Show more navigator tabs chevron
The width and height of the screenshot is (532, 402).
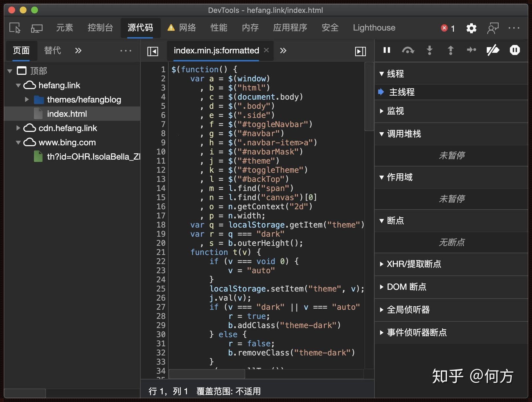[78, 51]
